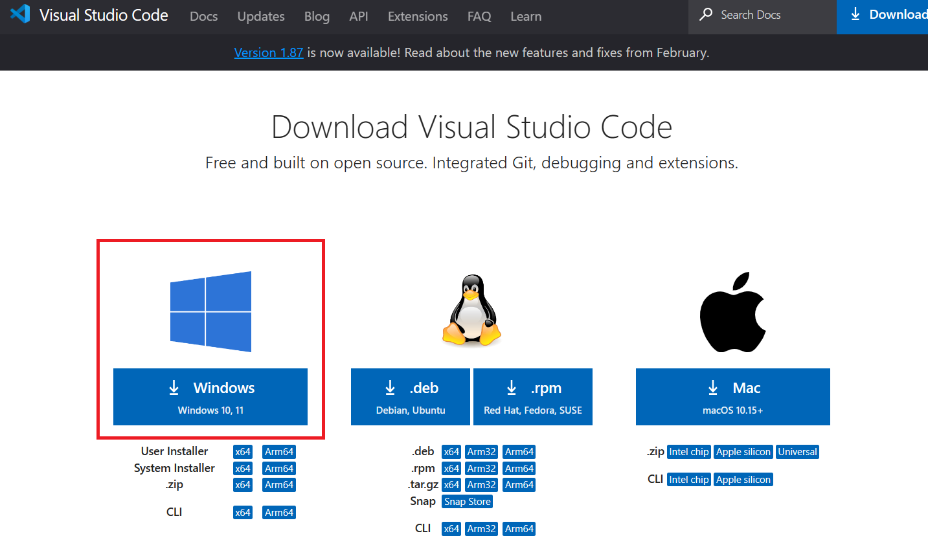Select Windows User Installer x64
This screenshot has width=928, height=560.
click(243, 452)
